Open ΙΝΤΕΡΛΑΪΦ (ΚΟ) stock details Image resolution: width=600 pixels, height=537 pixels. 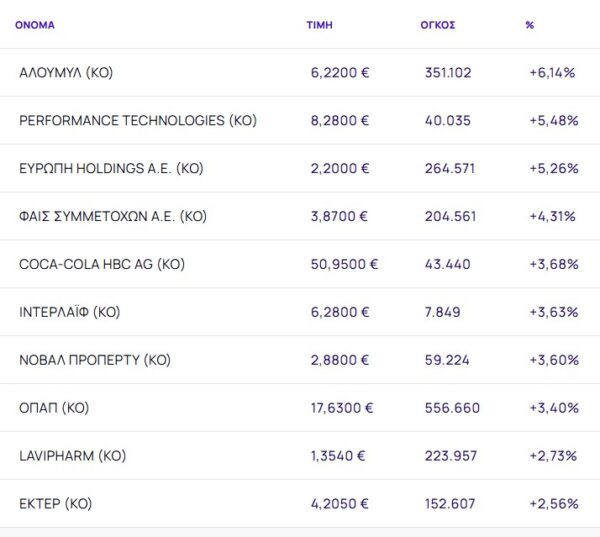tap(69, 312)
